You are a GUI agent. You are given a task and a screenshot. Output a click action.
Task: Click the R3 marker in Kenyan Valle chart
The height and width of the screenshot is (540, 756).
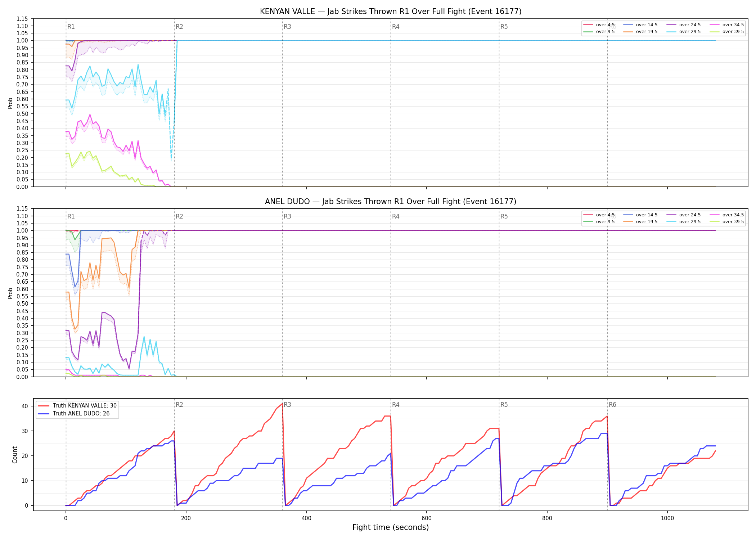click(287, 27)
